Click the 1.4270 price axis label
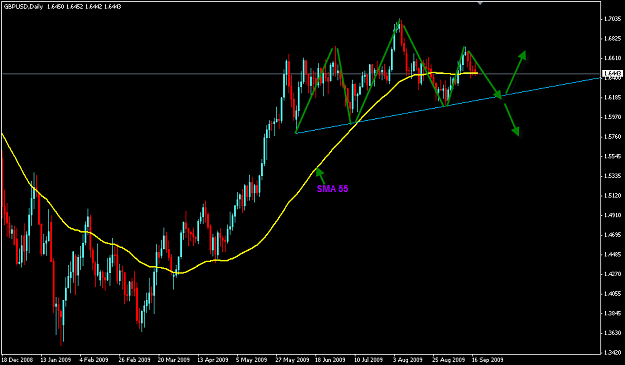The width and height of the screenshot is (625, 365). coord(613,274)
